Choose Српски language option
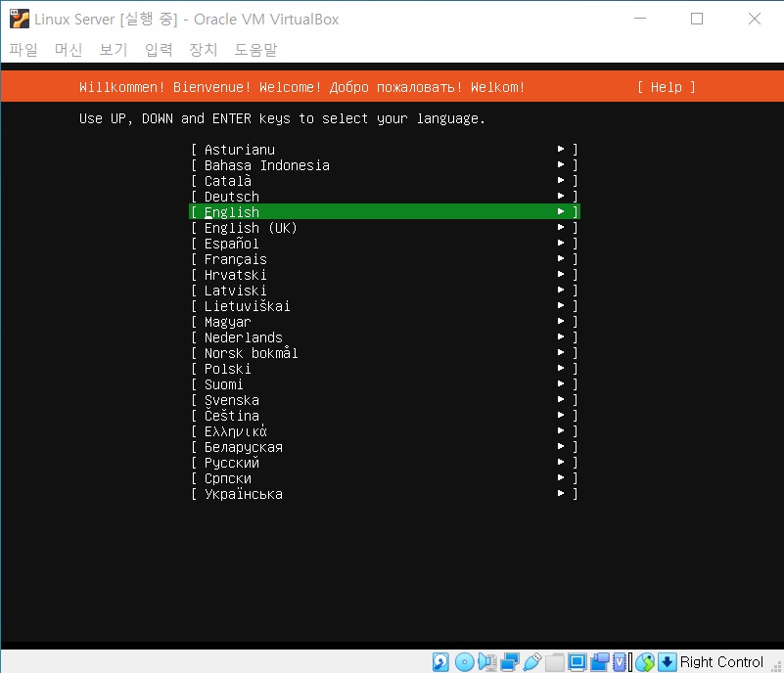This screenshot has width=784, height=673. 384,477
